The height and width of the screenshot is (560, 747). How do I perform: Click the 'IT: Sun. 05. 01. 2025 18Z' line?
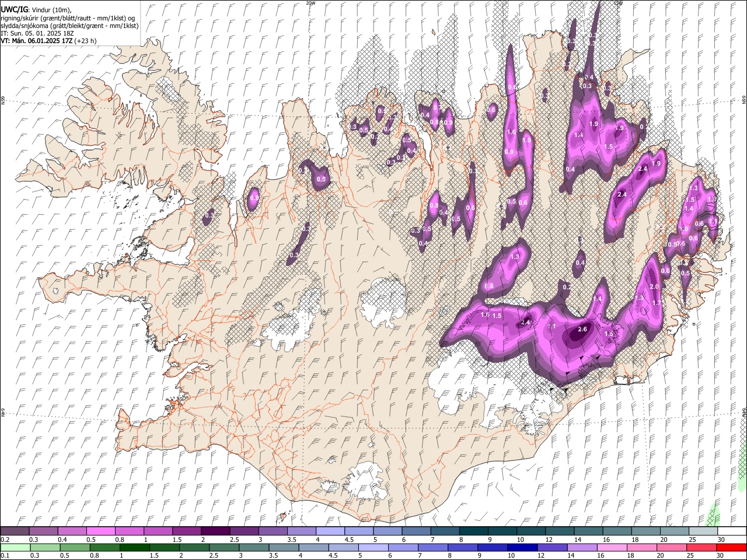coord(37,33)
